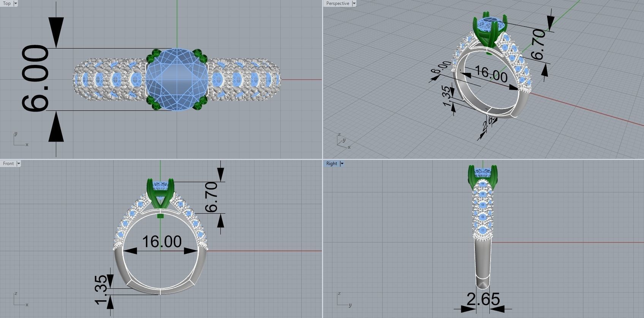Select the blue center gemstone in Top view
This screenshot has width=644, height=318.
click(x=177, y=80)
